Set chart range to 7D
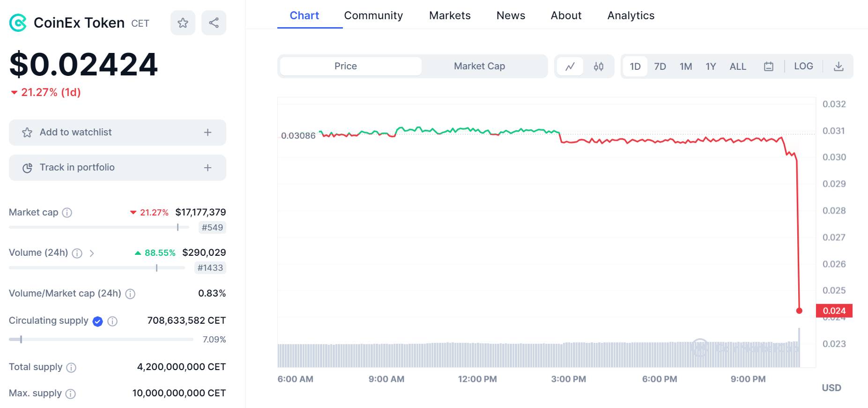This screenshot has height=408, width=868. (x=660, y=66)
